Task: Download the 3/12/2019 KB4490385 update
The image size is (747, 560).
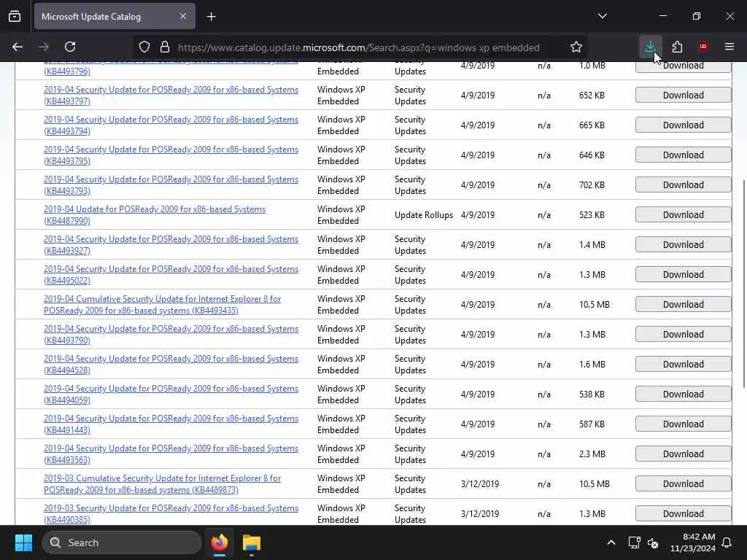Action: (x=683, y=514)
